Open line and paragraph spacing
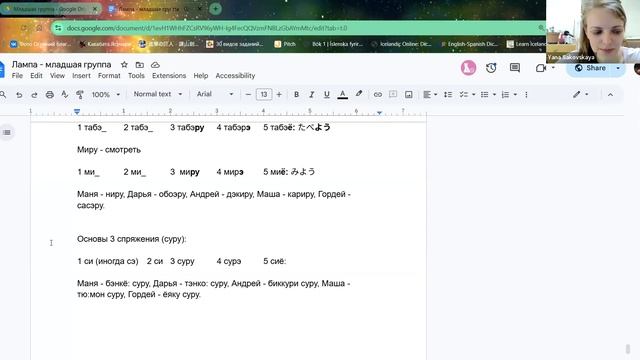 (x=448, y=95)
